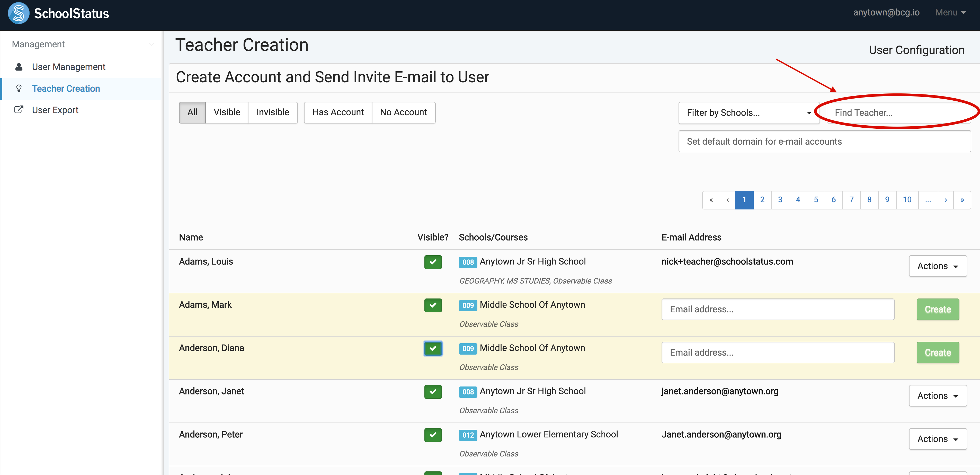Go to page 10
The width and height of the screenshot is (980, 475).
[x=907, y=200]
